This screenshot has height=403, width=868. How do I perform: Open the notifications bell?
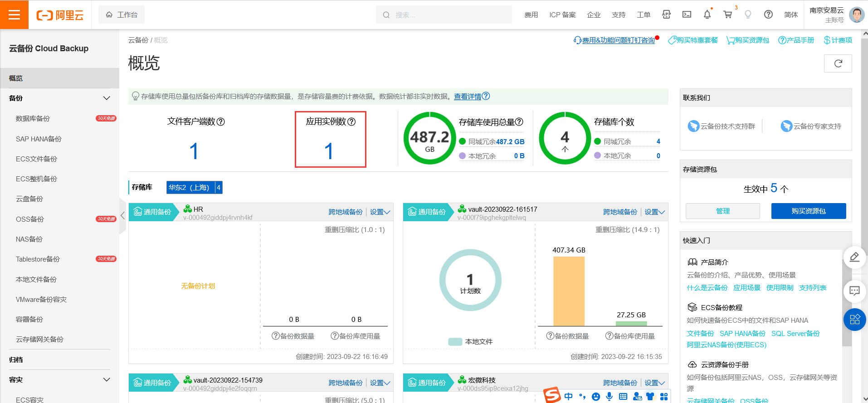click(x=707, y=15)
